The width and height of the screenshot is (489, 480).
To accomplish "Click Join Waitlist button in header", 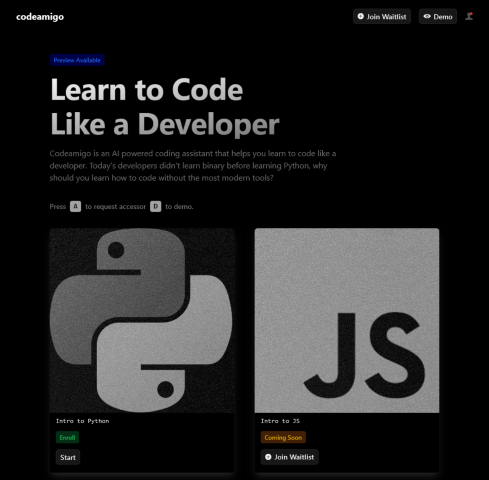I will pyautogui.click(x=382, y=17).
